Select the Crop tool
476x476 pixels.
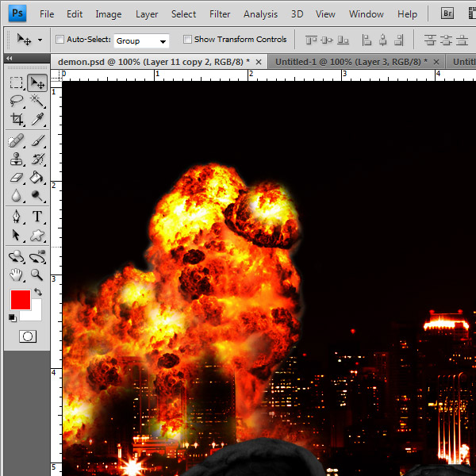16,119
